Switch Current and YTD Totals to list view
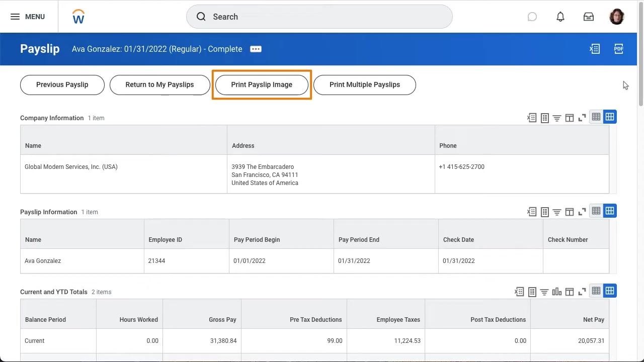Screen dimensions: 644x362 click(x=596, y=291)
